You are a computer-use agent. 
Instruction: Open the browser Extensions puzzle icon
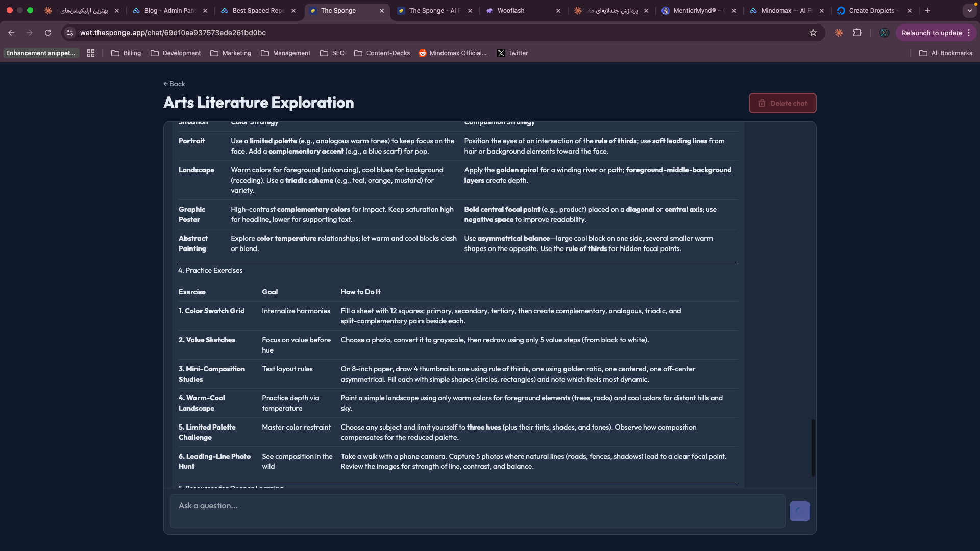click(x=857, y=33)
